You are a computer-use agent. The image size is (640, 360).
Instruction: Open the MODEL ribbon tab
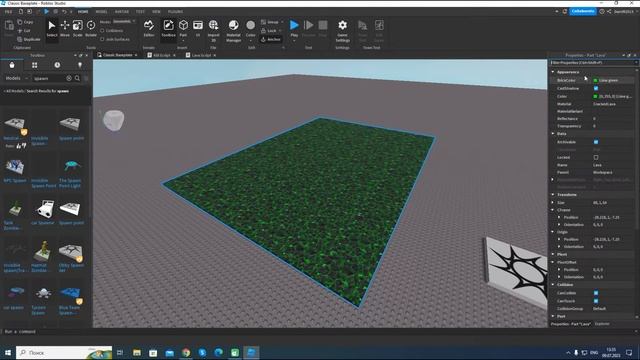[101, 12]
